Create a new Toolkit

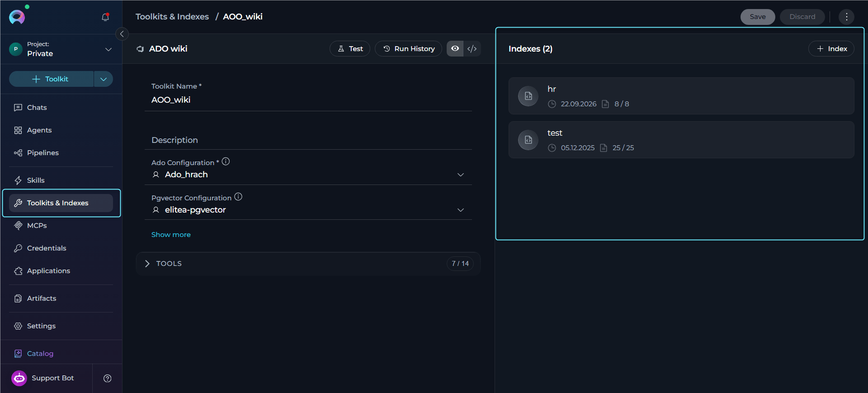click(52, 79)
